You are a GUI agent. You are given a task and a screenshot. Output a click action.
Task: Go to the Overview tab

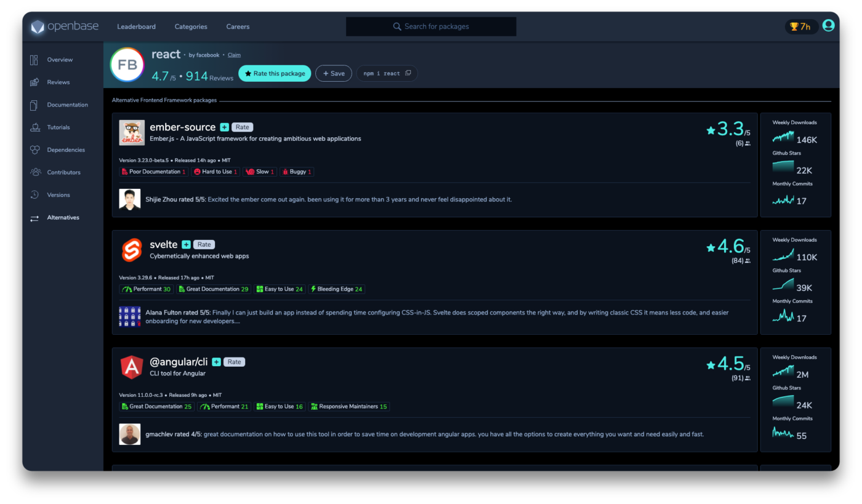[x=60, y=60]
